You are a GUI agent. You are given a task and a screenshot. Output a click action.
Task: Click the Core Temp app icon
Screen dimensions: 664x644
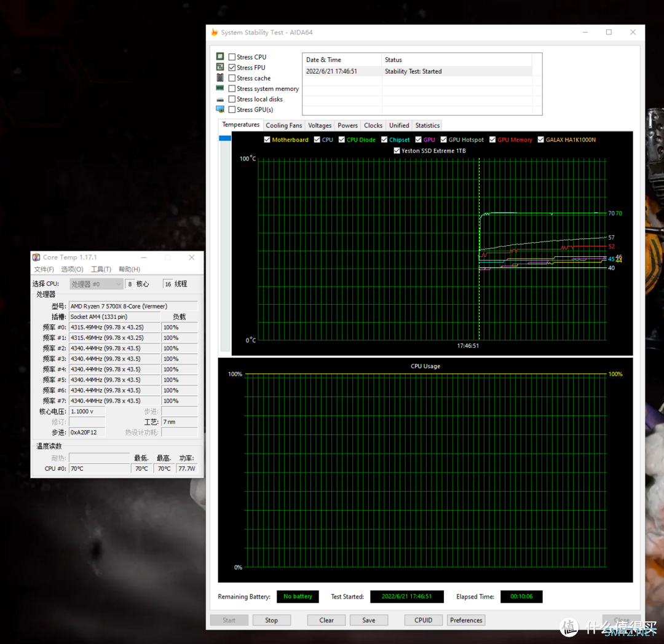pos(36,257)
